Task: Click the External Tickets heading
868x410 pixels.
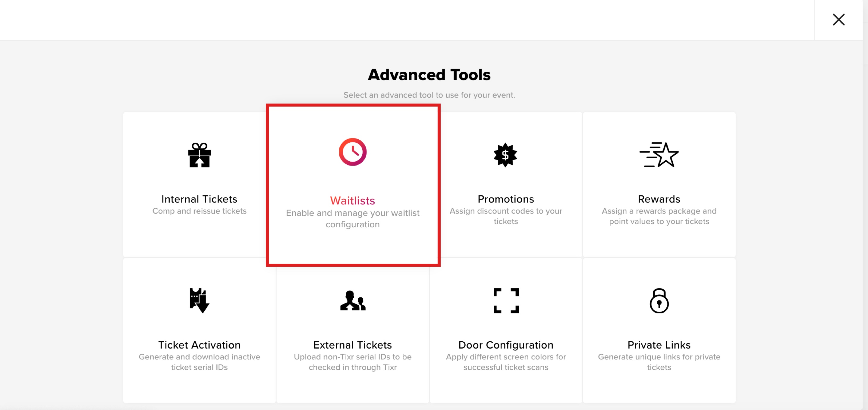Action: click(352, 345)
